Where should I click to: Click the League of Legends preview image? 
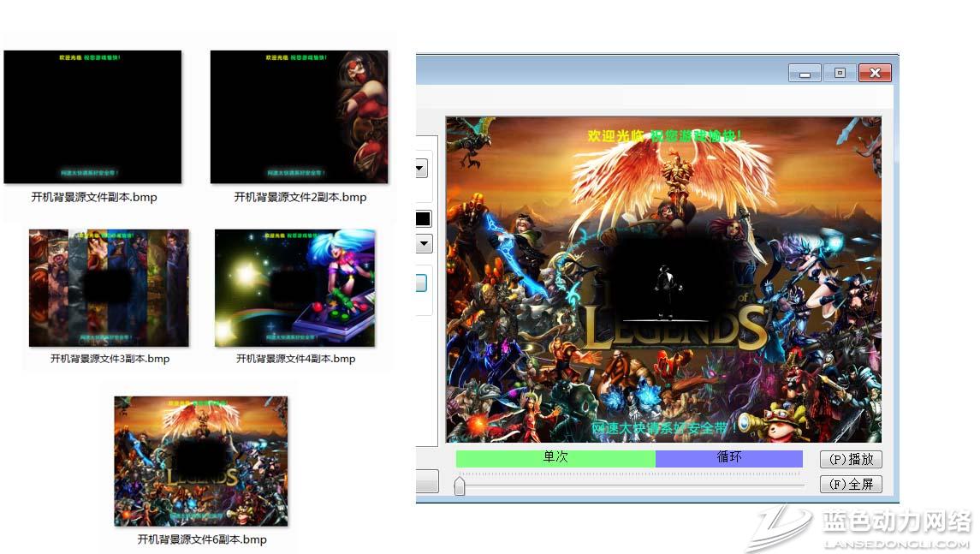[x=663, y=279]
